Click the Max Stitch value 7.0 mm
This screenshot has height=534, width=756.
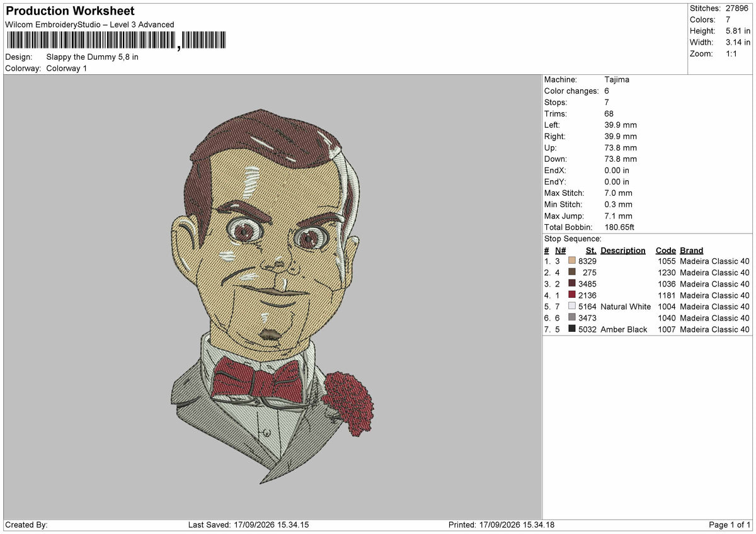[x=618, y=193]
